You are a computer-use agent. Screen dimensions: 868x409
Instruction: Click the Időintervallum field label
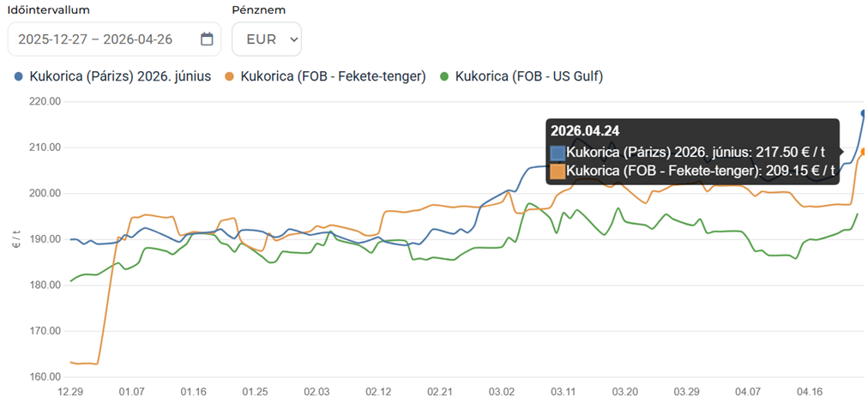(x=48, y=9)
